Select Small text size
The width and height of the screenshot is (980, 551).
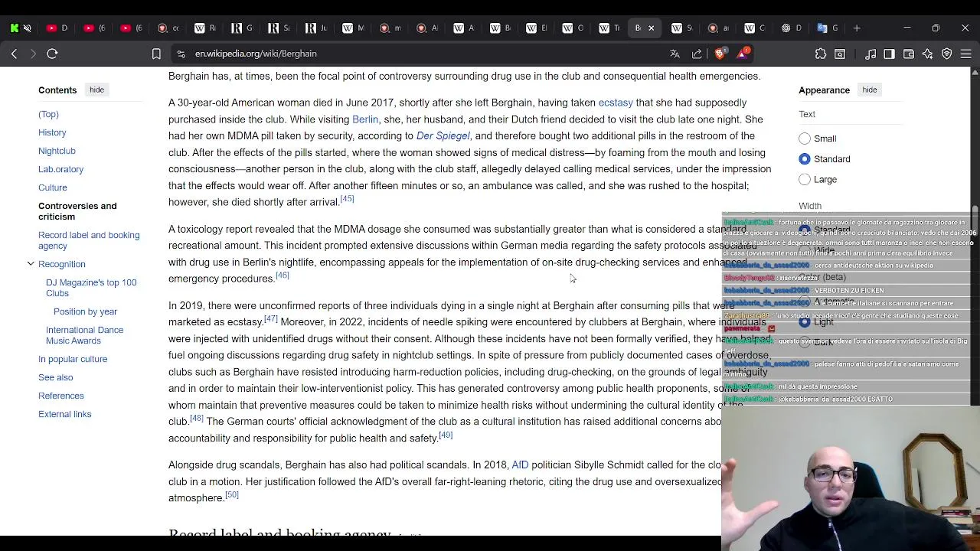click(805, 139)
